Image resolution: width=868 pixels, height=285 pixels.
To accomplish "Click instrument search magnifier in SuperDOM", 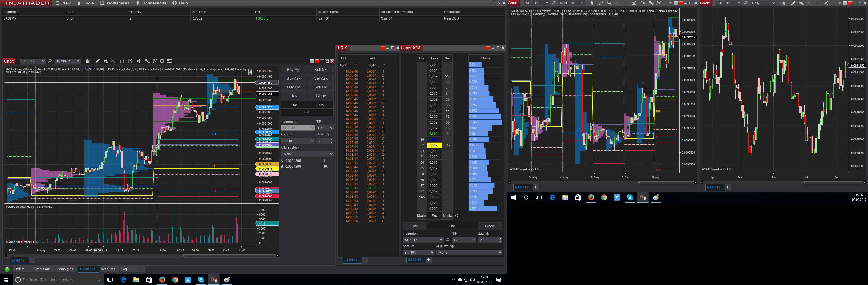I will pos(447,240).
